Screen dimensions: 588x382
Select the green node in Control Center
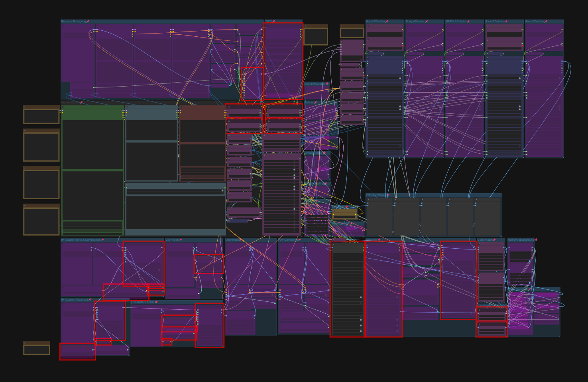pos(92,170)
